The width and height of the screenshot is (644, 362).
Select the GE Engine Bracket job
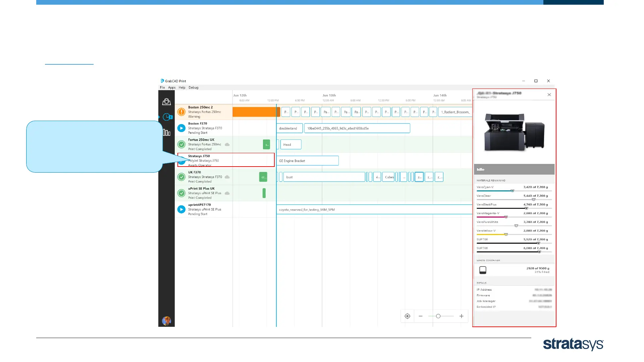[308, 161]
